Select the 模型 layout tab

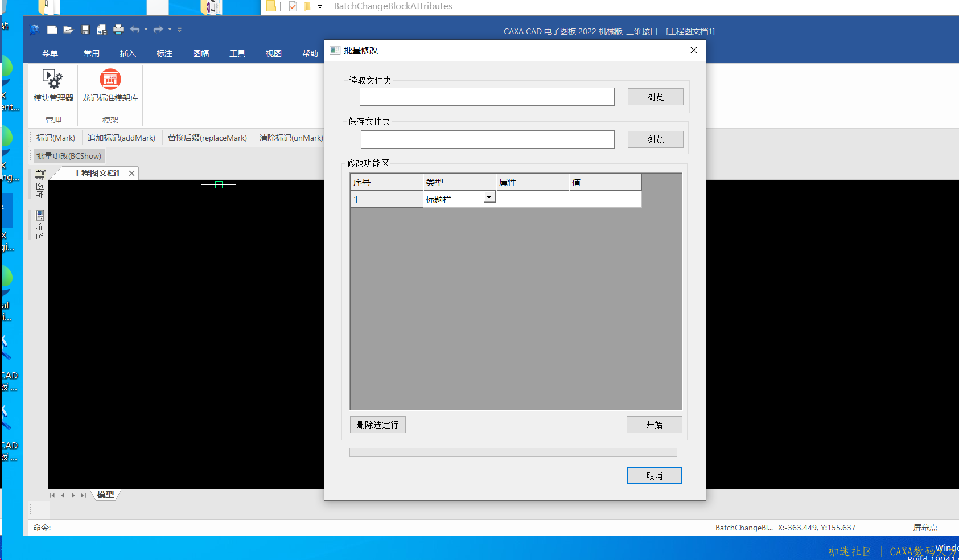pos(105,495)
